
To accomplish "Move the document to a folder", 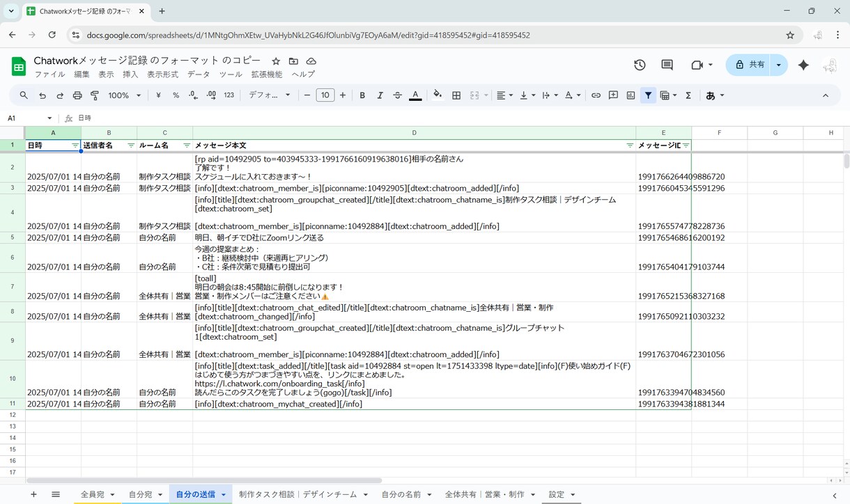I will (293, 61).
